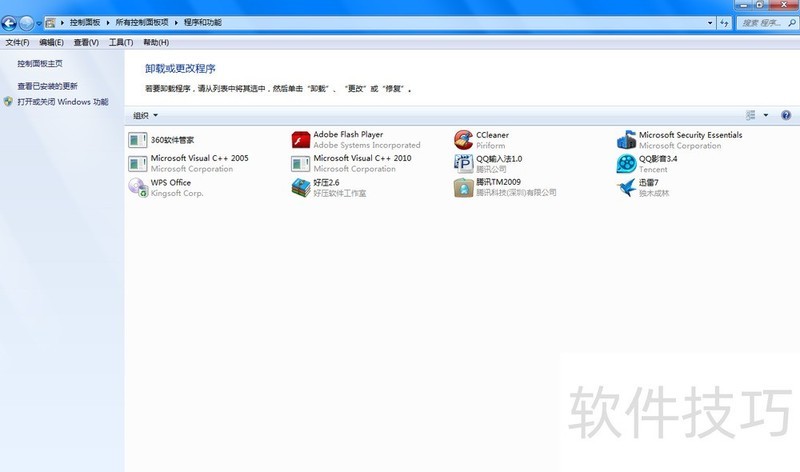Viewport: 800px width, 472px height.
Task: Open the 文件(F) menu
Action: pyautogui.click(x=17, y=42)
